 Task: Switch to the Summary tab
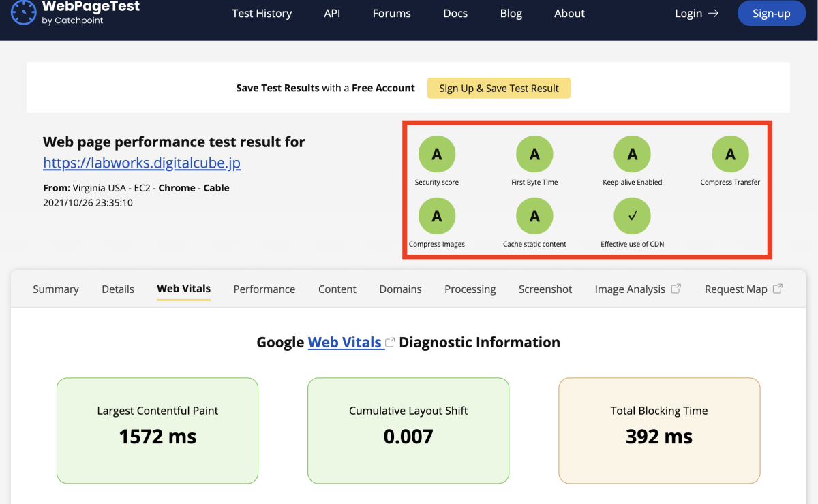(x=56, y=289)
